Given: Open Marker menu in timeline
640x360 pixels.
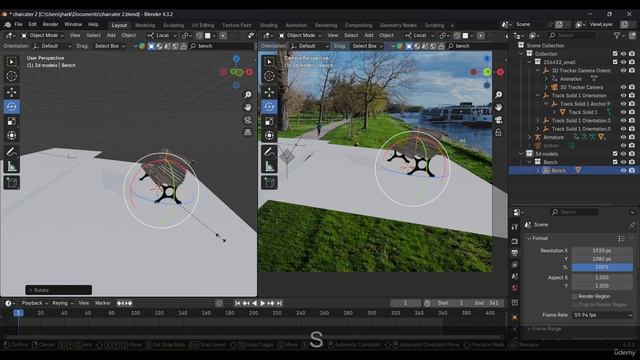Looking at the screenshot, I should pyautogui.click(x=103, y=303).
